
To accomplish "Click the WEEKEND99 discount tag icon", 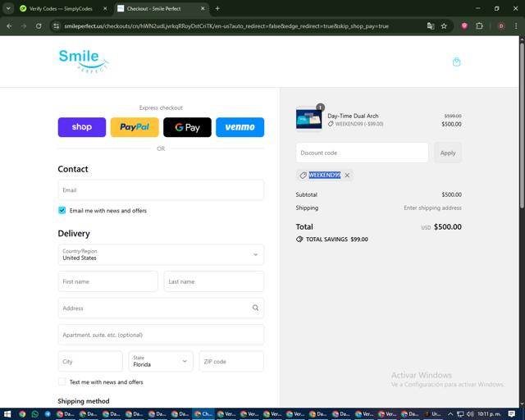I will pos(303,176).
